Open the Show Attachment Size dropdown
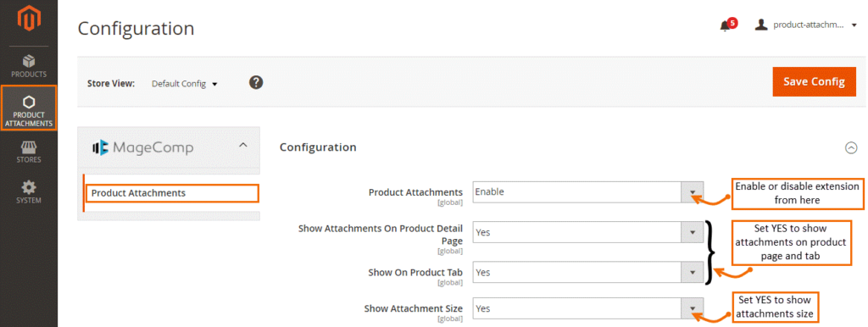Screen dimensions: 868x327 588,308
